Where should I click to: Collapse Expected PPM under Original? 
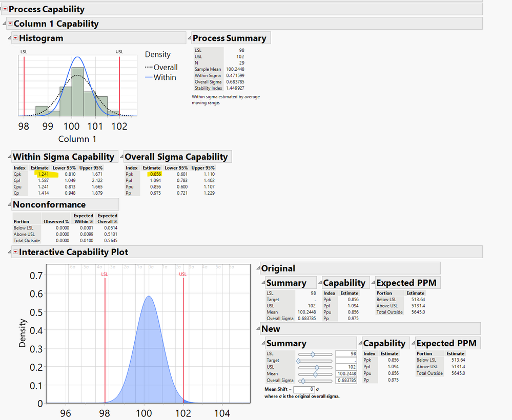(373, 283)
